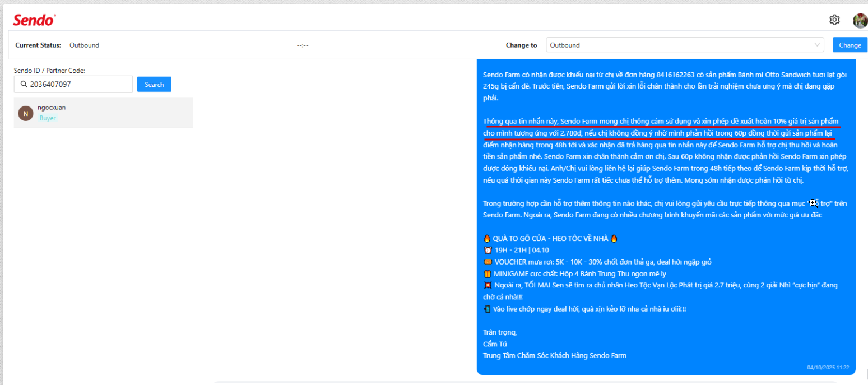Click the fire emoji after HEO TỘC VỀ NHÀ
This screenshot has width=868, height=385.
click(x=614, y=238)
